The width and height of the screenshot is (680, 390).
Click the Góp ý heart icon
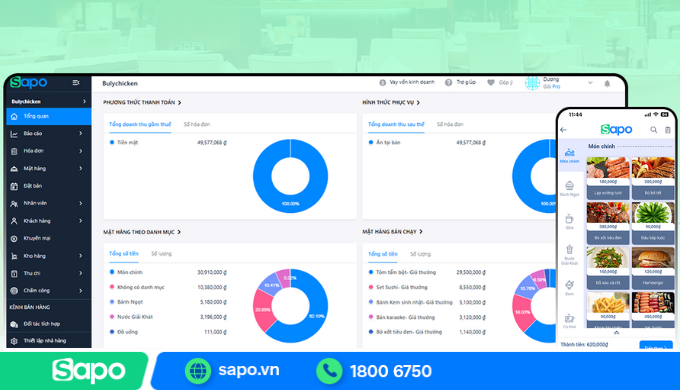click(x=490, y=82)
